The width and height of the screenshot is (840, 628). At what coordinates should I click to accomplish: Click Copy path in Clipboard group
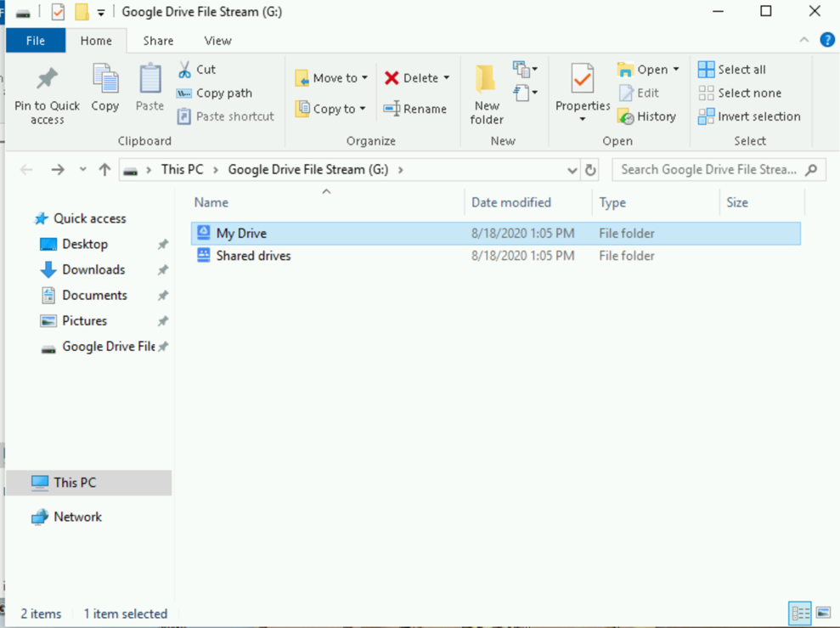(x=214, y=93)
